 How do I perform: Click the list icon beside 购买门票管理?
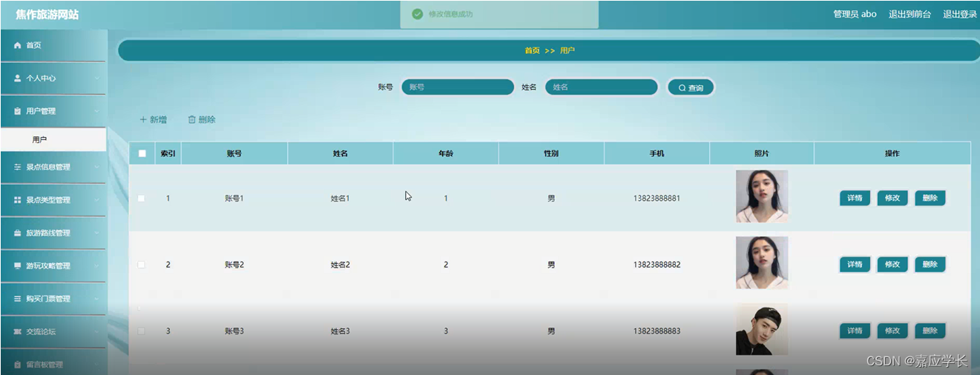[x=18, y=299]
